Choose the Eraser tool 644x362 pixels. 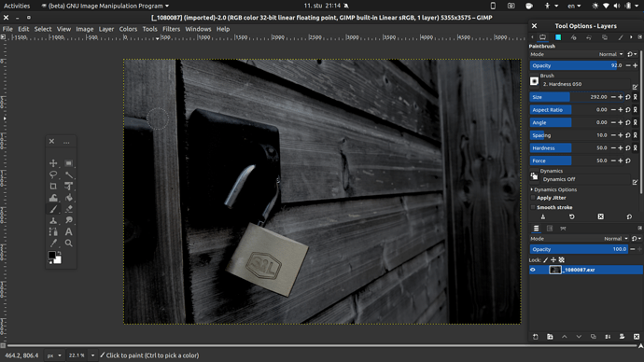coord(68,209)
